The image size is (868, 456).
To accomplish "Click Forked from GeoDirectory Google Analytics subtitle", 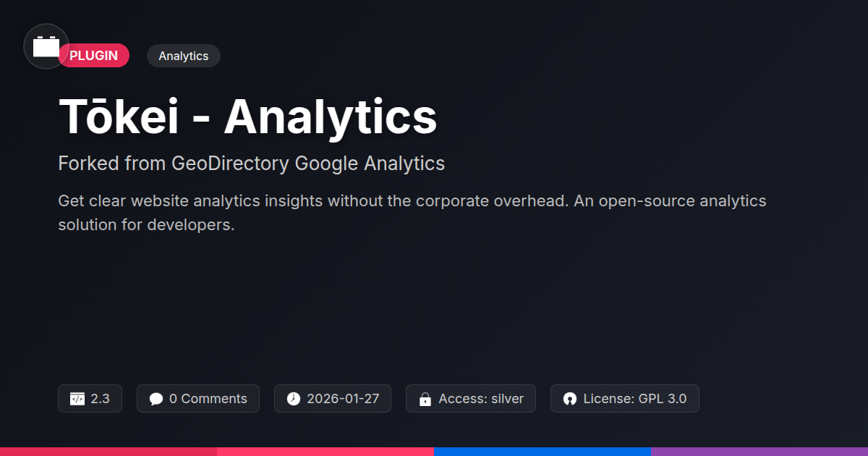I will [x=251, y=164].
